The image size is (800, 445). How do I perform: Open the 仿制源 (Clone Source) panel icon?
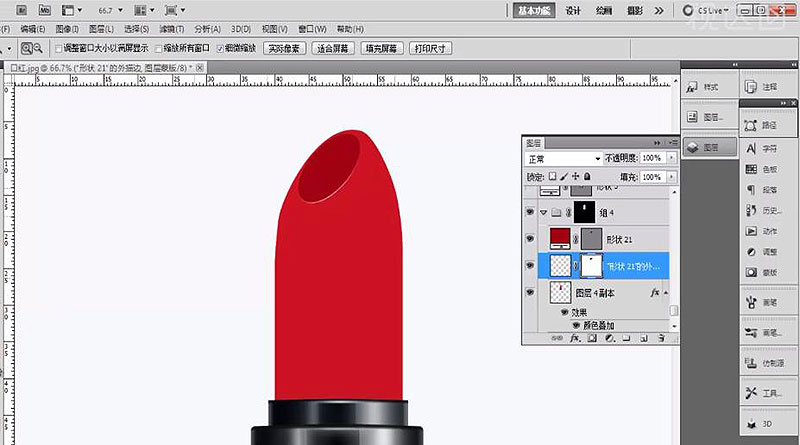point(751,363)
